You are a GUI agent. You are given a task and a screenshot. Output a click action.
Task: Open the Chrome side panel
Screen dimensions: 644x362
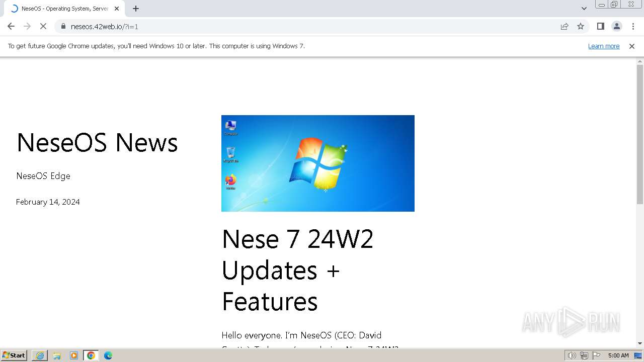(600, 26)
